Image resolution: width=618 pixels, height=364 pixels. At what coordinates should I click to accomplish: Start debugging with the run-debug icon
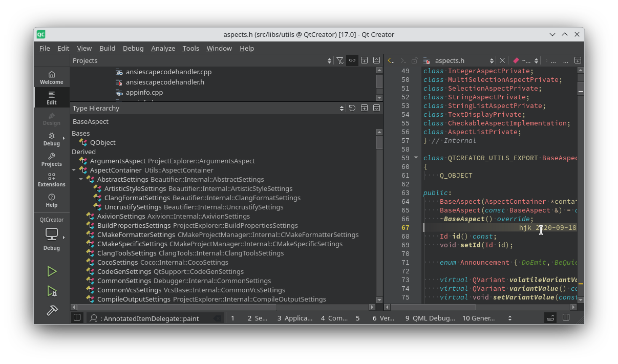click(x=52, y=291)
